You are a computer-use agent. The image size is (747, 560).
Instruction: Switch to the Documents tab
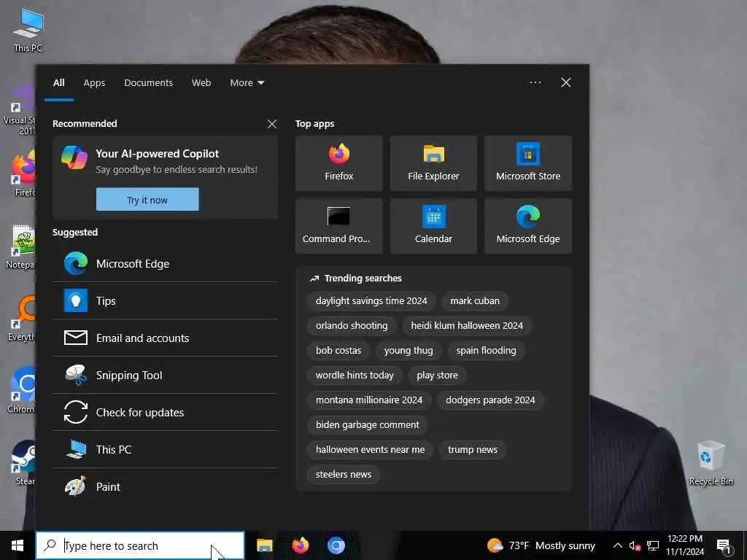tap(148, 83)
